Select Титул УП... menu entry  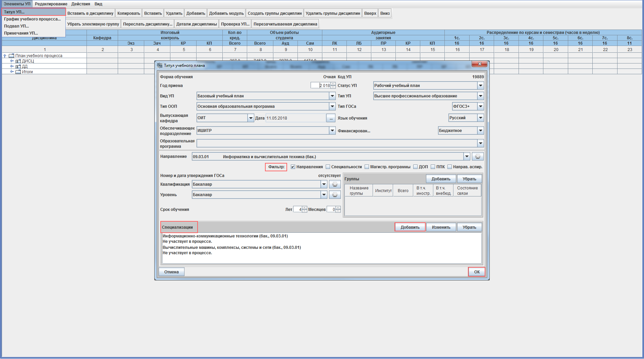point(34,12)
